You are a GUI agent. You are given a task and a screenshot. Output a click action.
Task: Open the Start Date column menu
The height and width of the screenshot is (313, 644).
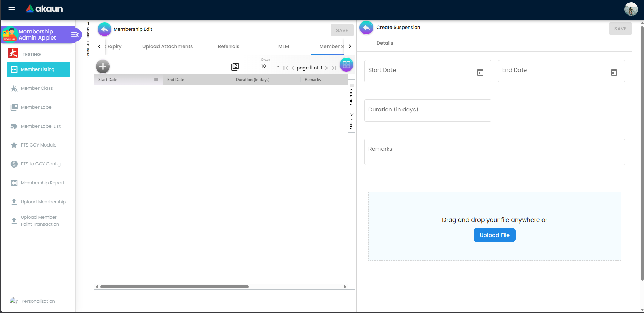(x=156, y=79)
